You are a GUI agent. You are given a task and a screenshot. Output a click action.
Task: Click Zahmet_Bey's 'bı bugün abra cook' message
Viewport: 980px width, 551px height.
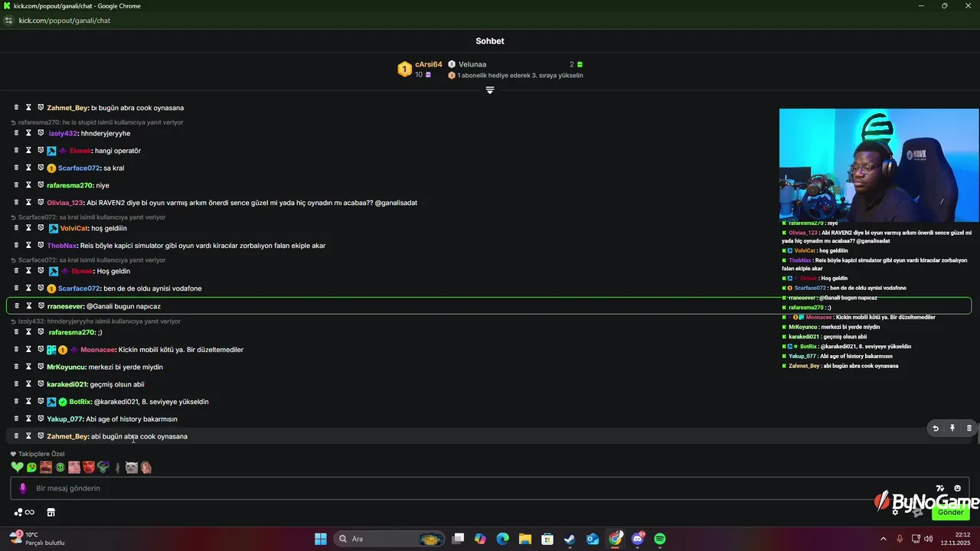[137, 108]
